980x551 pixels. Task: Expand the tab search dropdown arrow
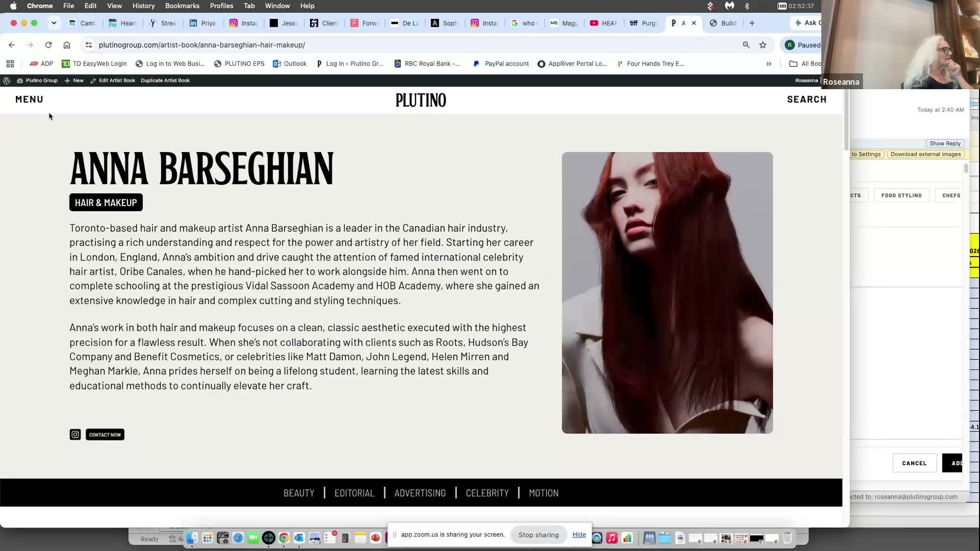point(54,23)
